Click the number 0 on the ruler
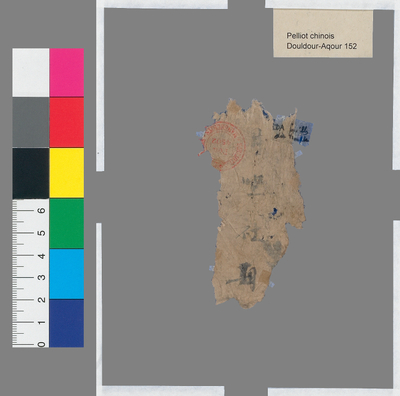This screenshot has width=400, height=396. 42,344
